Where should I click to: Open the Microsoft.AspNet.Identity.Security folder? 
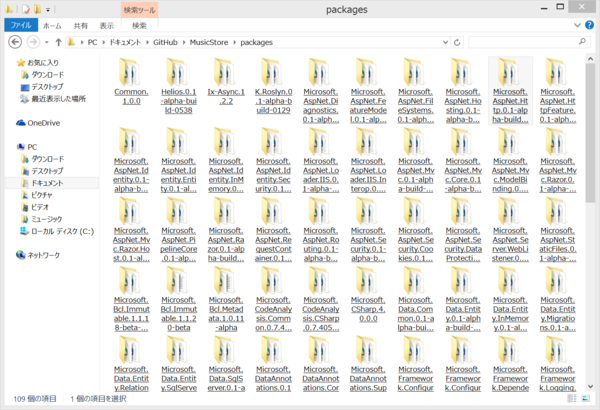274,160
